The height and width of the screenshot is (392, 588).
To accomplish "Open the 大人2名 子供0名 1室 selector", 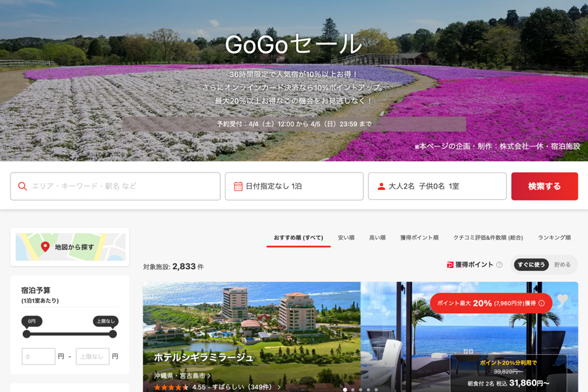I will click(436, 186).
